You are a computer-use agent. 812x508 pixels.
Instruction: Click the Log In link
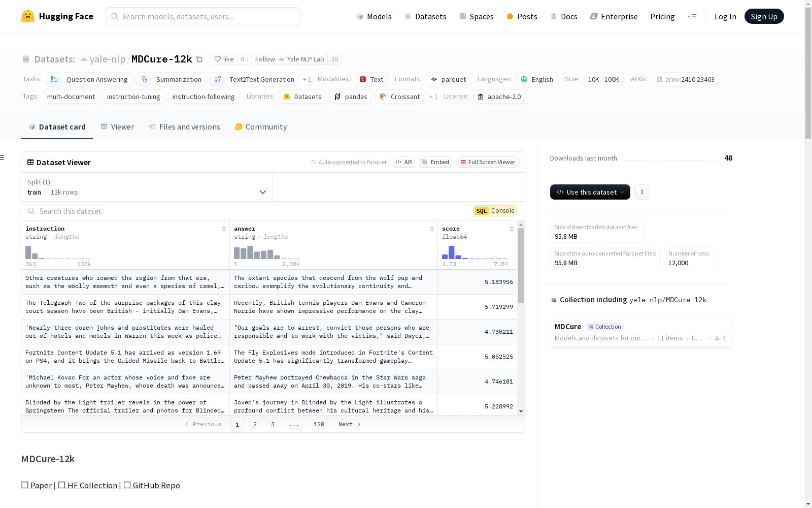[x=725, y=16]
